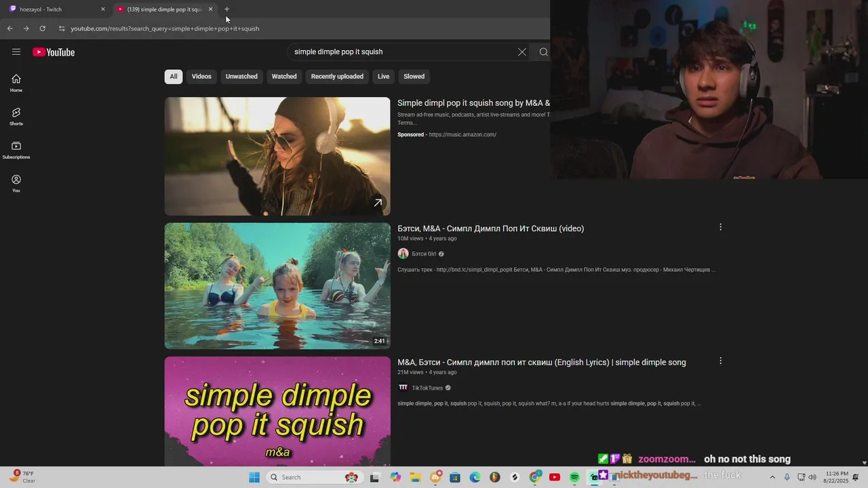Screen dimensions: 868x488
Task: Click the "21M views" text
Action: click(410, 372)
